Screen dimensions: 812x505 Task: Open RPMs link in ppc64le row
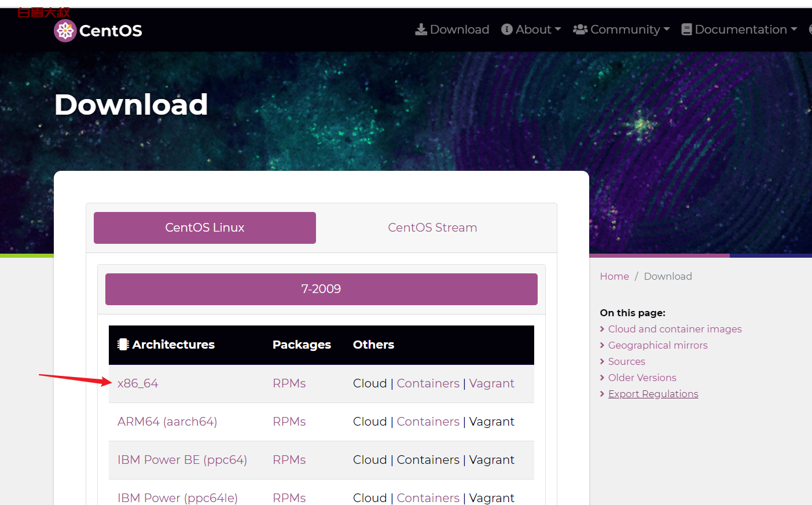[x=289, y=498]
